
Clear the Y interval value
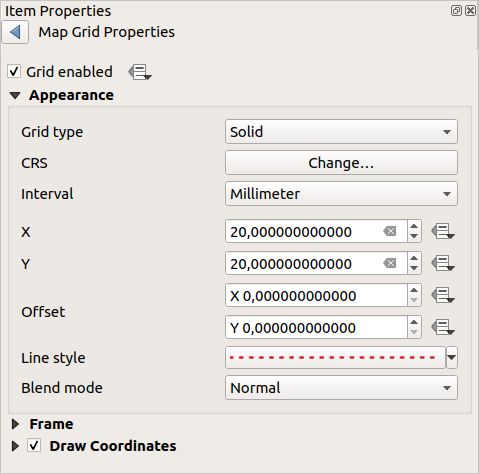390,263
